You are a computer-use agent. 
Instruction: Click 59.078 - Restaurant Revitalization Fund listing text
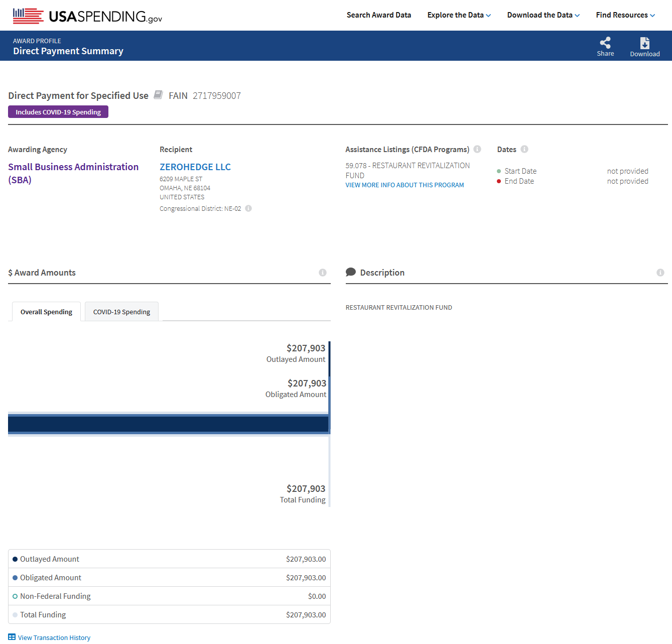click(x=408, y=171)
